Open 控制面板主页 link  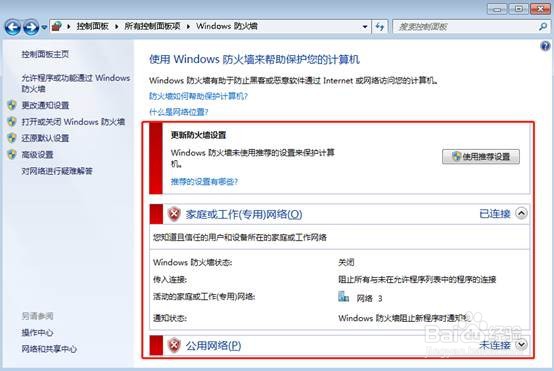click(x=45, y=54)
